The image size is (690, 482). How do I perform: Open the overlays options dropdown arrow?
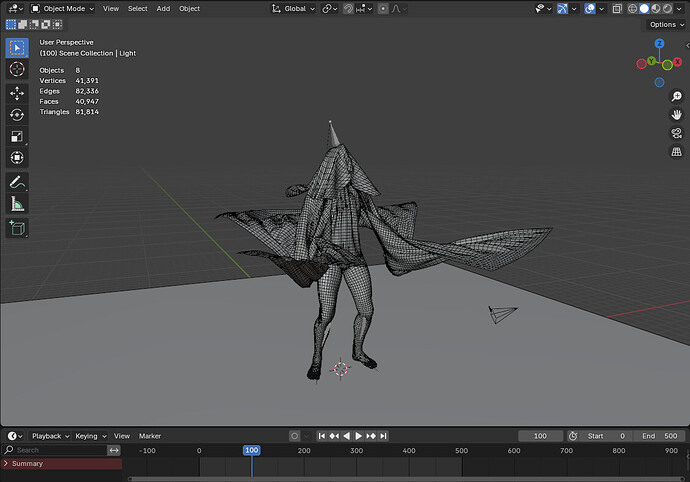602,8
